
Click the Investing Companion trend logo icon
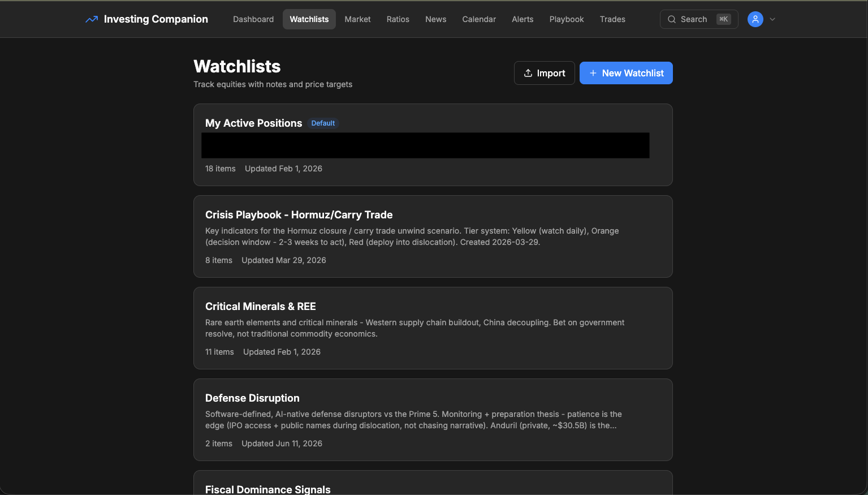[x=92, y=19]
